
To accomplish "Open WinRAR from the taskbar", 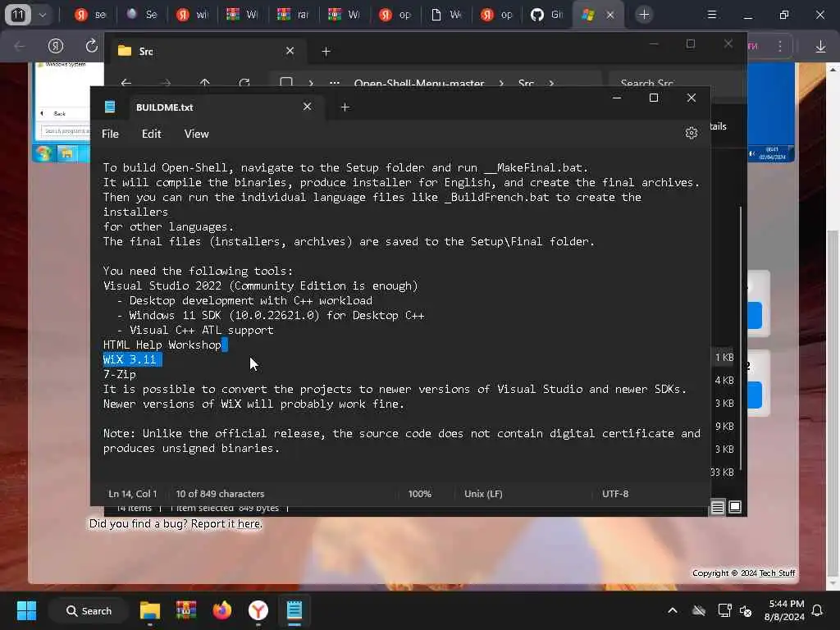I will (x=186, y=610).
